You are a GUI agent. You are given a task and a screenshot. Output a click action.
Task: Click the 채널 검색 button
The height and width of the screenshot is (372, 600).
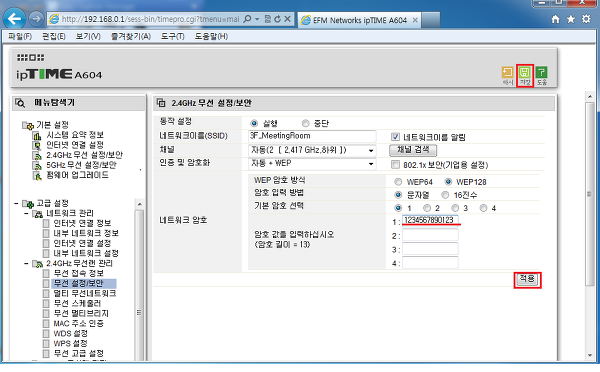click(x=413, y=150)
